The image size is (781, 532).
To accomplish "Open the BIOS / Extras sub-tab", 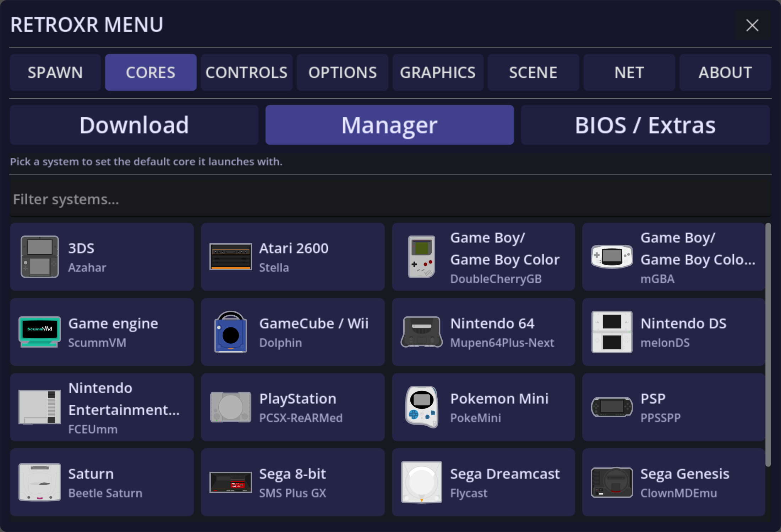I will [x=645, y=125].
